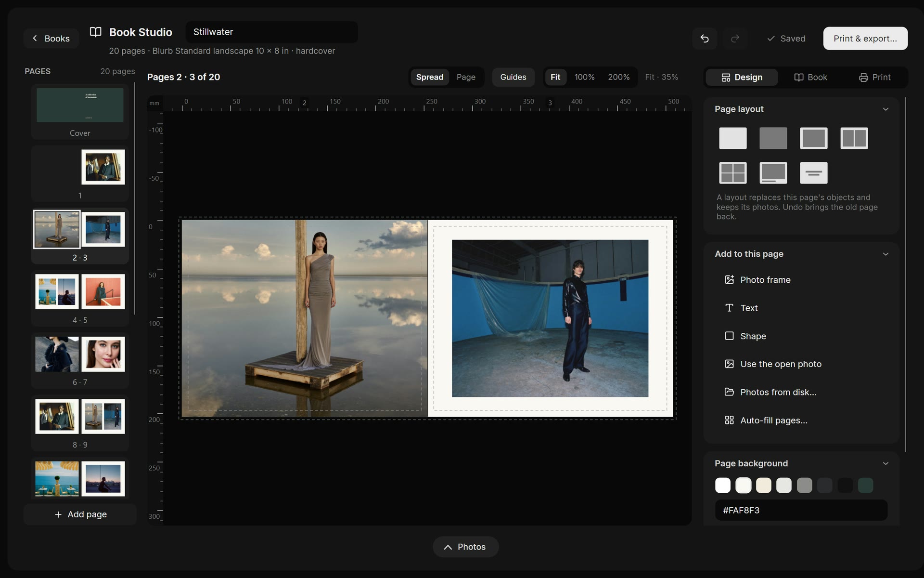Collapse the Page background section
Viewport: 924px width, 578px height.
click(885, 463)
